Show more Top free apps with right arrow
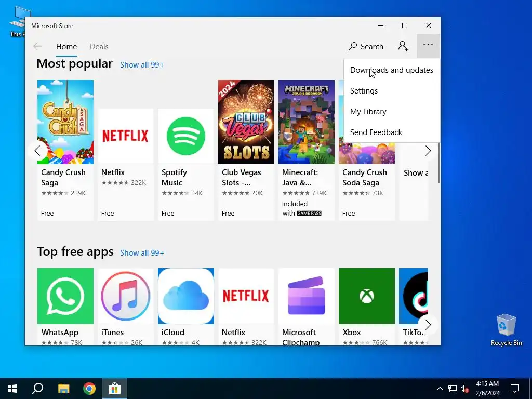 [428, 325]
